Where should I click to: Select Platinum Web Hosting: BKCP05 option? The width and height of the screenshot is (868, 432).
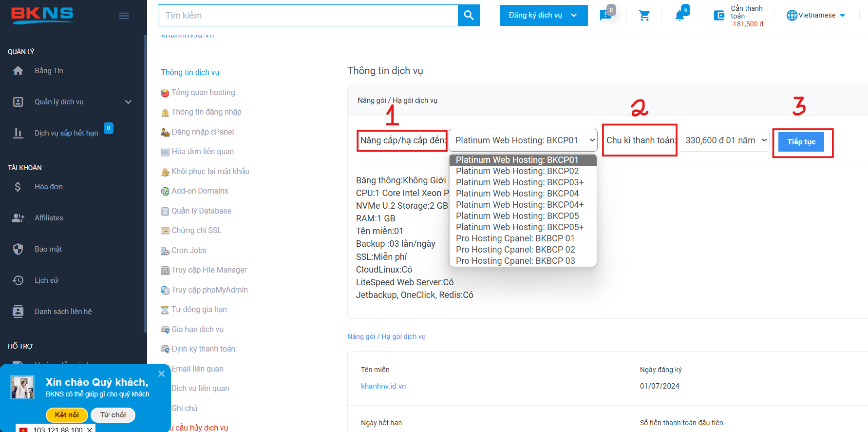tap(523, 216)
